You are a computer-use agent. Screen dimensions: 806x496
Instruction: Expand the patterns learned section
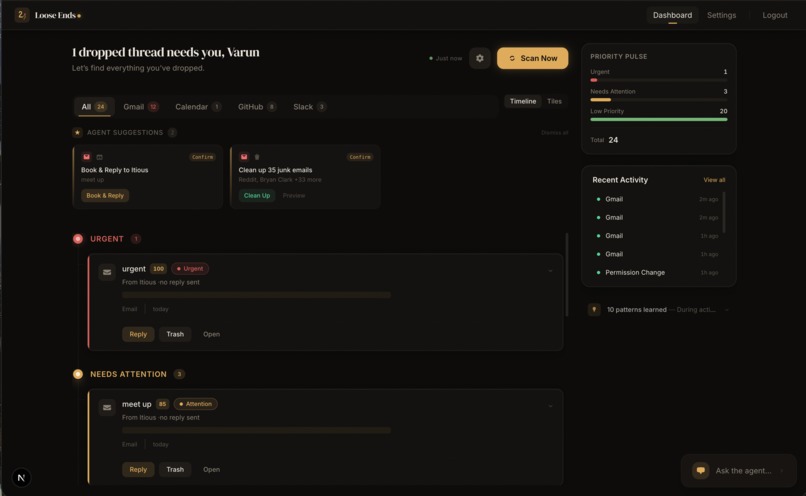726,310
